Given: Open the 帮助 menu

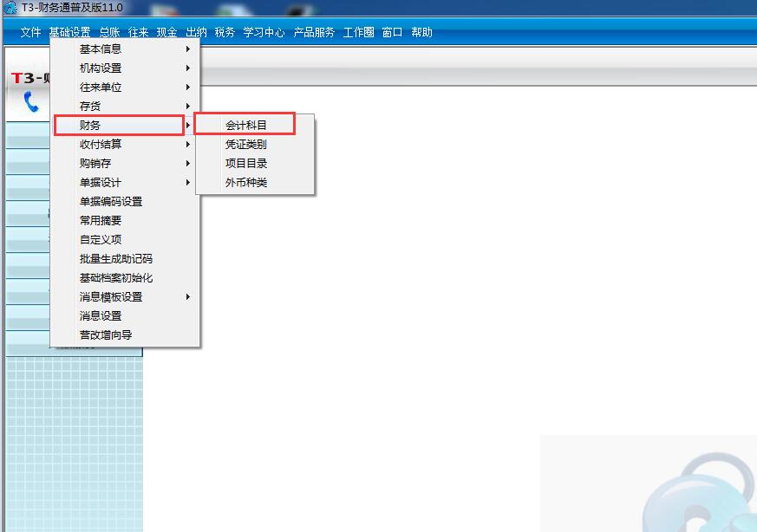Looking at the screenshot, I should coord(422,32).
